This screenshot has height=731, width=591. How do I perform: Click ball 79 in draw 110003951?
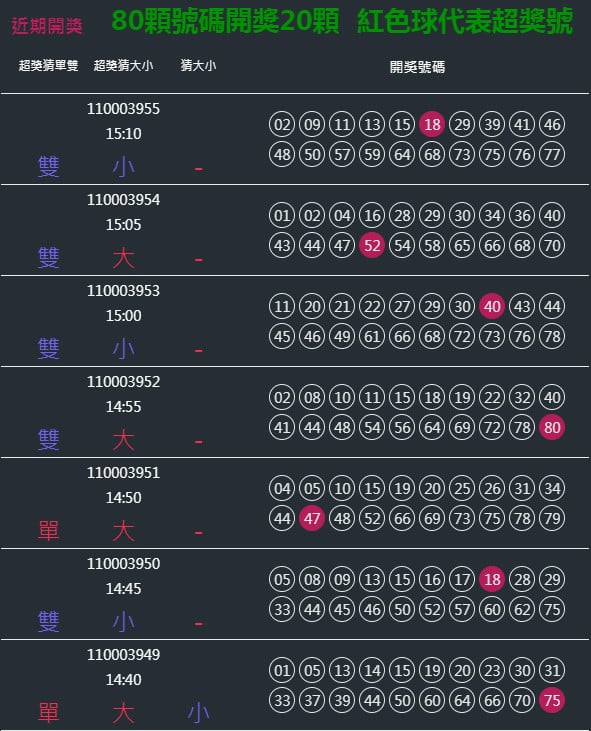click(552, 518)
